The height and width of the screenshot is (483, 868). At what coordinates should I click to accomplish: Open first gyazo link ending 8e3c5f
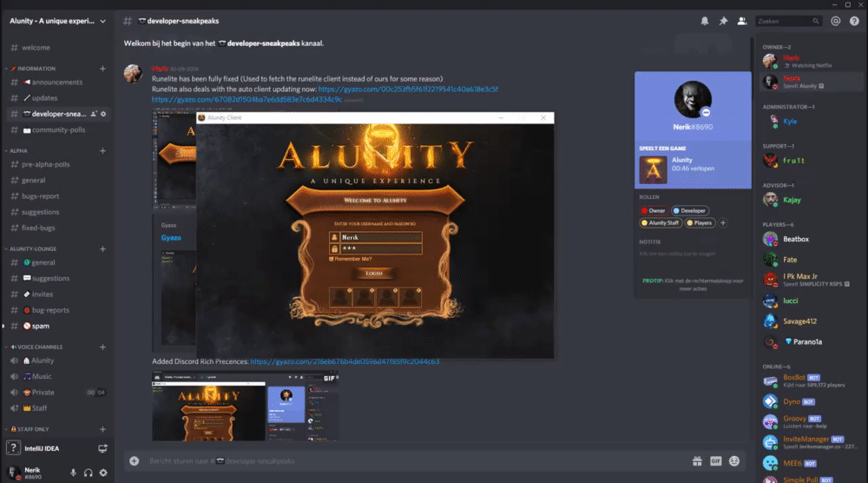pyautogui.click(x=408, y=89)
